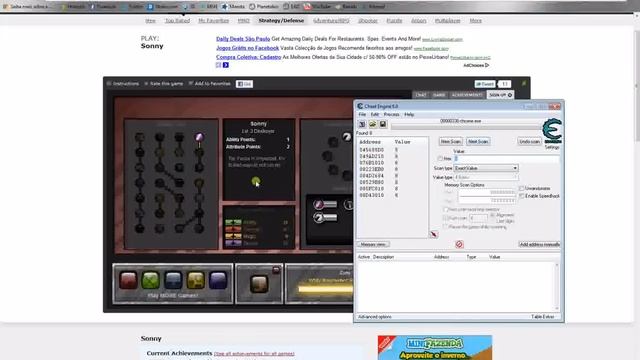Open Memory view

[x=373, y=244]
